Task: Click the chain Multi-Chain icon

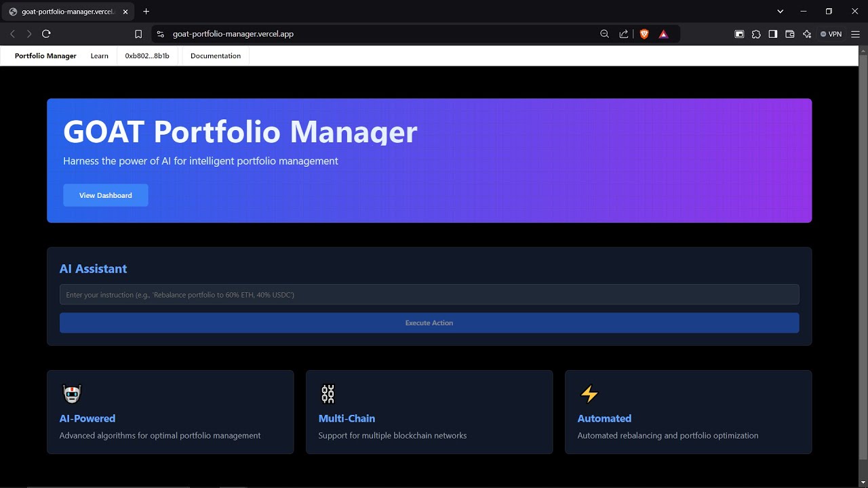Action: point(328,394)
